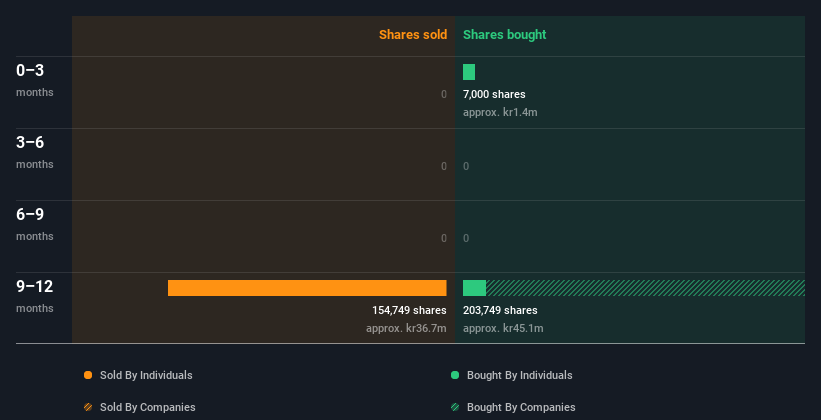
Task: Click the approx. kr36.7m value
Action: click(406, 328)
